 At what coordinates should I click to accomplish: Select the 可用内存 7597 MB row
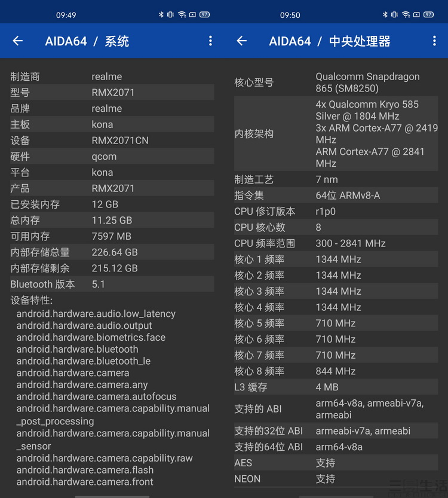click(x=112, y=236)
